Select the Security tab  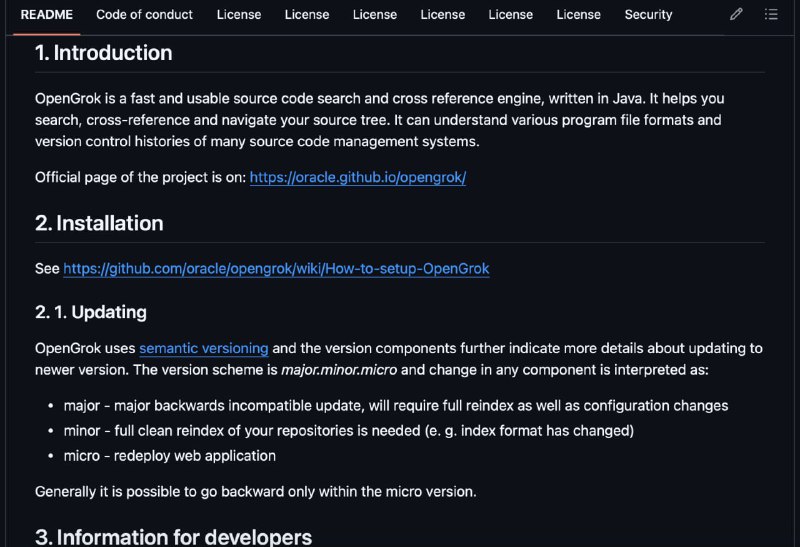[x=648, y=15]
